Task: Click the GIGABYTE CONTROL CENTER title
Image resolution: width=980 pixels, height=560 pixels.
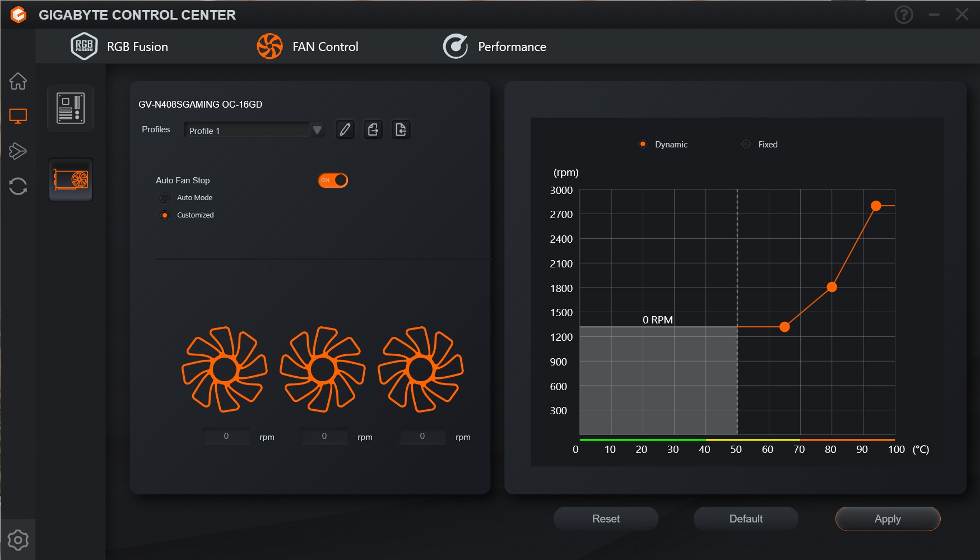Action: click(137, 15)
